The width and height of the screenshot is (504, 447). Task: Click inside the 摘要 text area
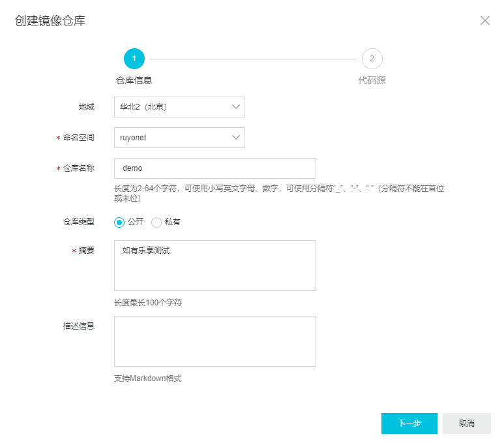point(215,266)
